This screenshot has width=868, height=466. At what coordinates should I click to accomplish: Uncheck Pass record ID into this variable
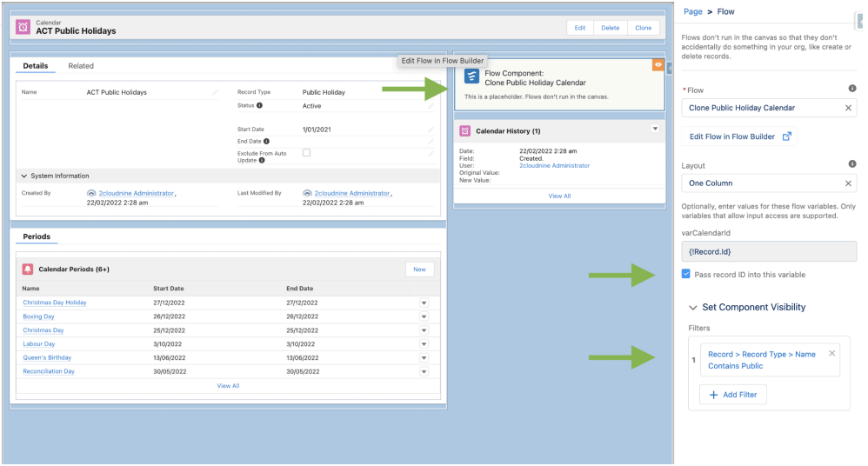(x=686, y=274)
